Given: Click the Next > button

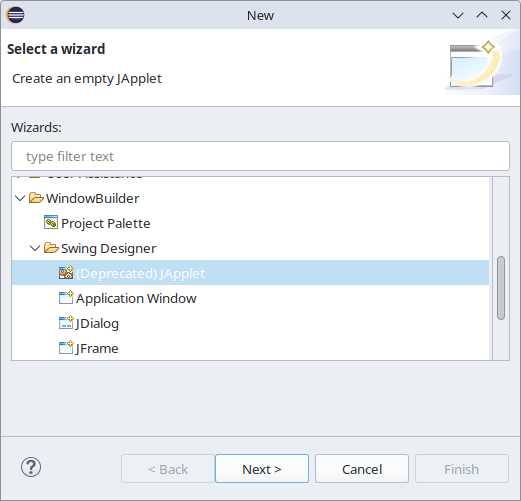Looking at the screenshot, I should coord(262,469).
